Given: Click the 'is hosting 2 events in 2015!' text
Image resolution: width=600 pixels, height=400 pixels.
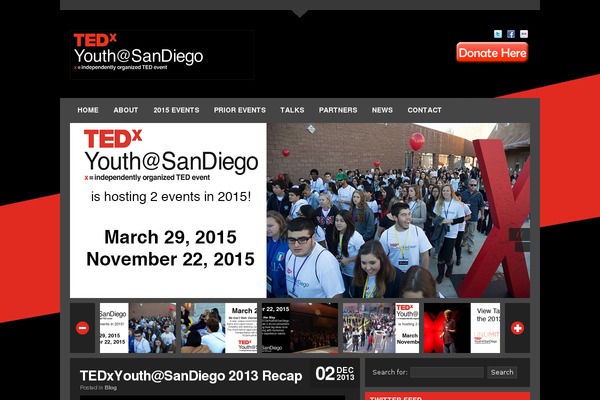Looking at the screenshot, I should pyautogui.click(x=171, y=197).
